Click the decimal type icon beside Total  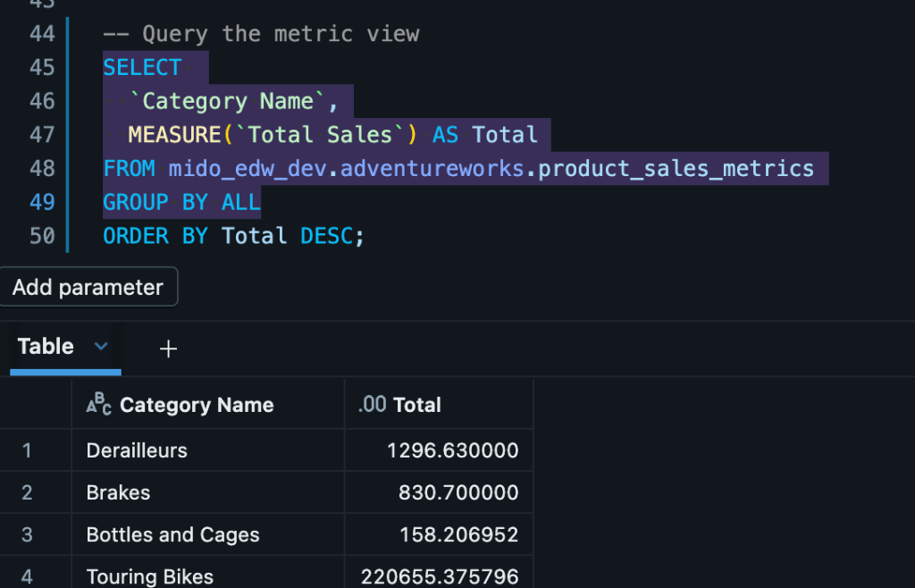pos(372,405)
